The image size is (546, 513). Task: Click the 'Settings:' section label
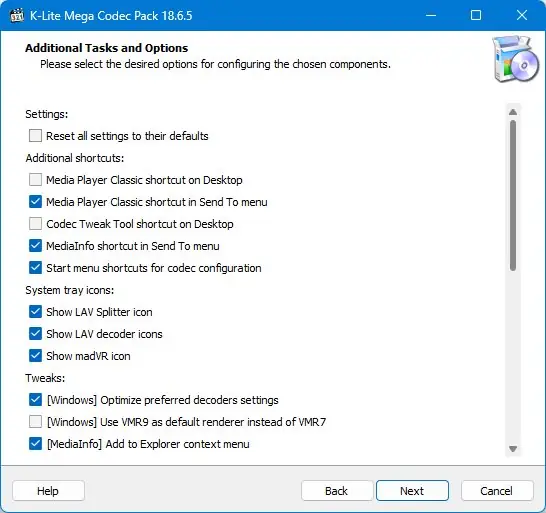pyautogui.click(x=47, y=114)
